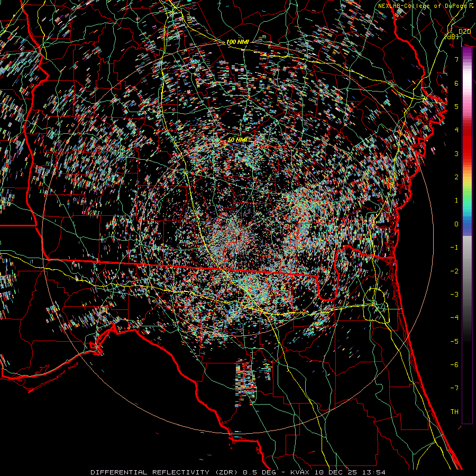Click the 100 NMI range ring label

click(x=237, y=42)
